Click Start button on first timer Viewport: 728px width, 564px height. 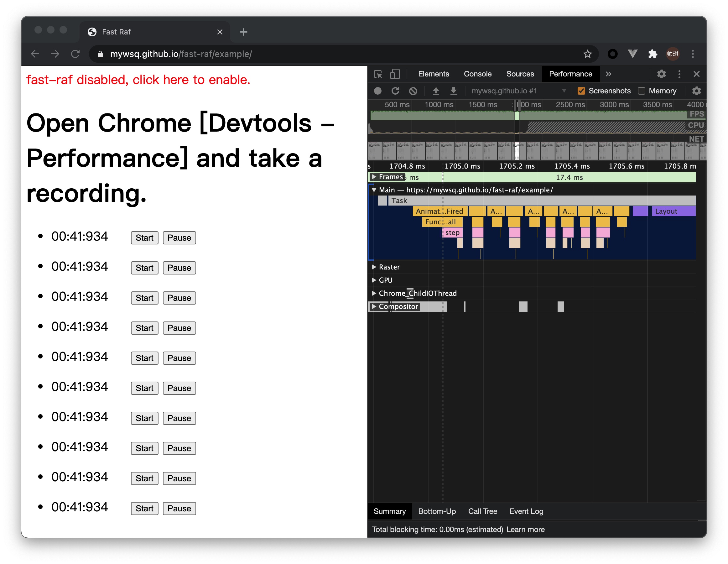(x=144, y=237)
